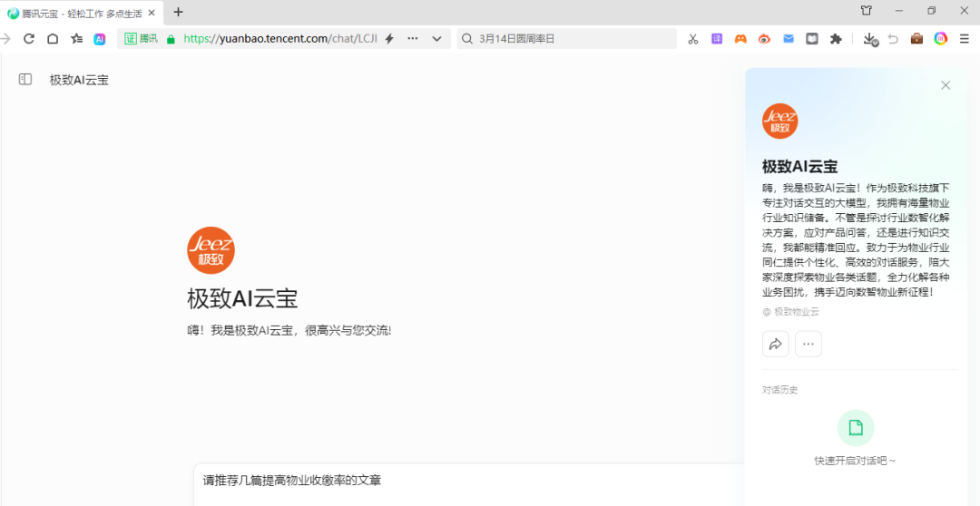980x506 pixels.
Task: Open the more options ellipsis button
Action: (x=808, y=345)
